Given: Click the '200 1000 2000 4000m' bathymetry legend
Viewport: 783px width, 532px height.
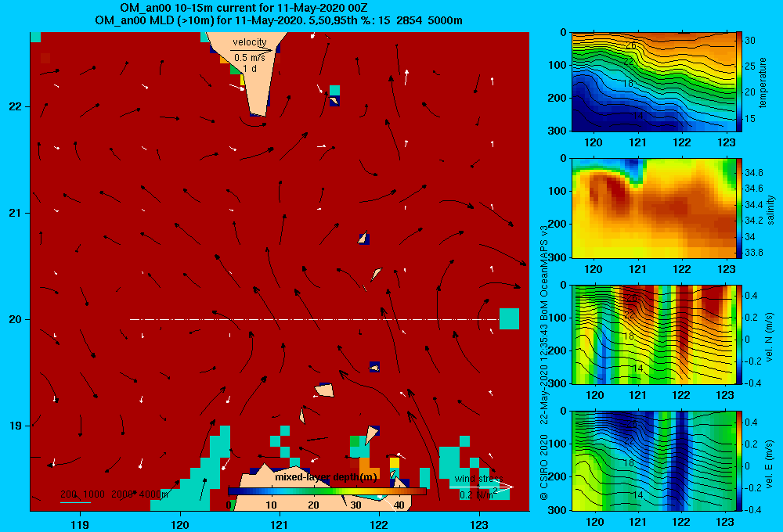Looking at the screenshot, I should click(x=114, y=494).
